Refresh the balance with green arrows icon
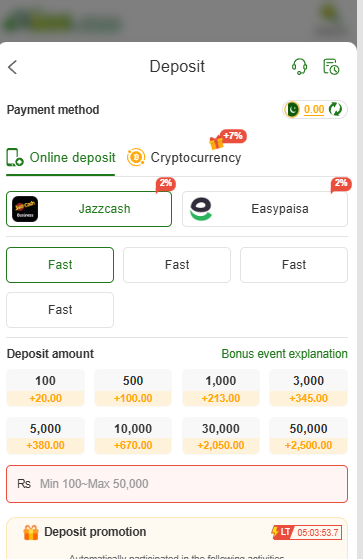Viewport: 363px width, 559px height. (x=335, y=109)
